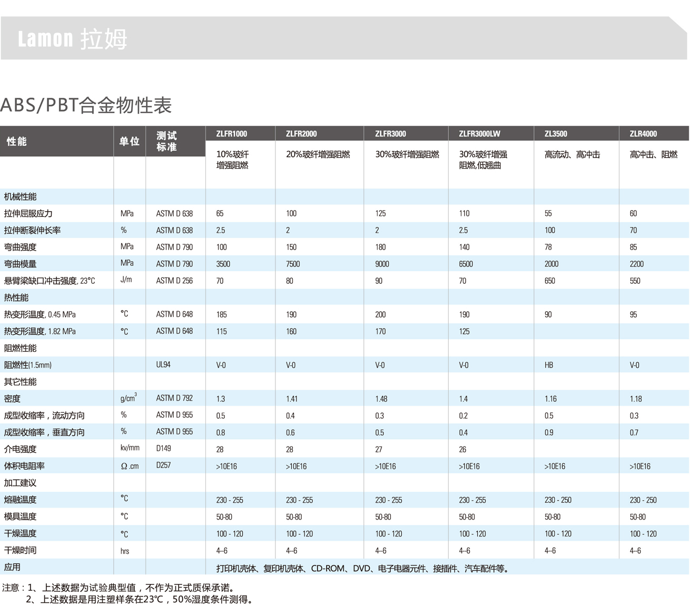Select the UL94 test standard cell
Screen dimensions: 690x616
[x=163, y=364]
